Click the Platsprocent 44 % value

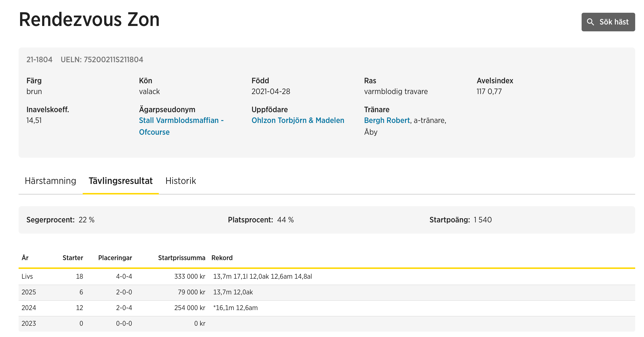(x=285, y=220)
